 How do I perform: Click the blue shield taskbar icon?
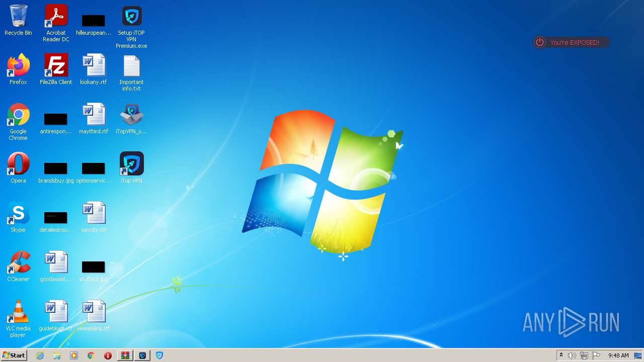[159, 355]
